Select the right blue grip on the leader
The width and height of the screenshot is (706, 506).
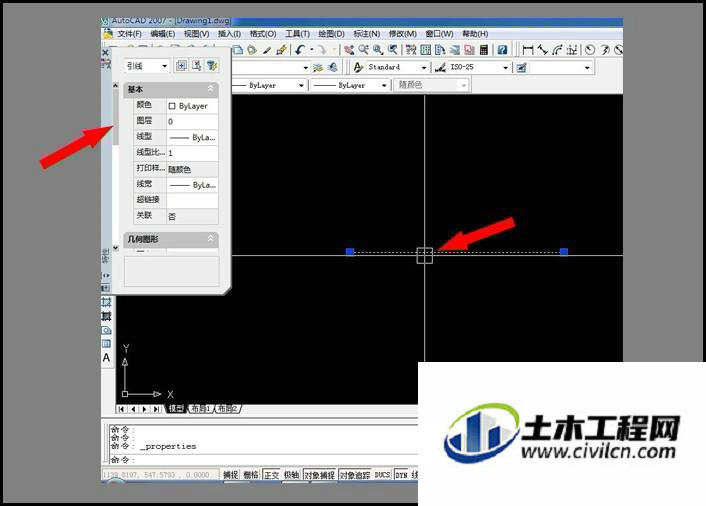[564, 251]
